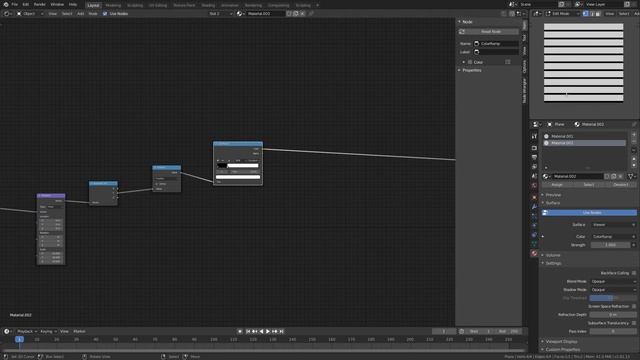Viewport: 640px width, 360px height.
Task: Open the Edit menu
Action: click(x=26, y=4)
